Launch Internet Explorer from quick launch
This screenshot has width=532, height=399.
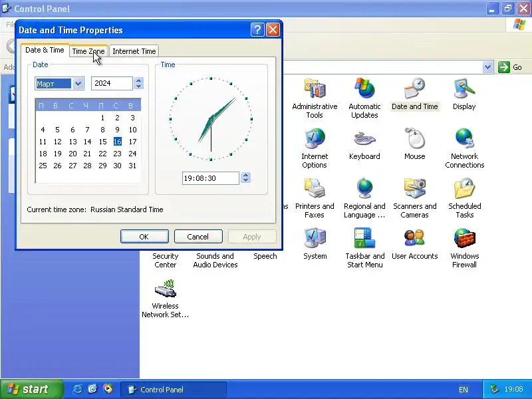coord(77,389)
